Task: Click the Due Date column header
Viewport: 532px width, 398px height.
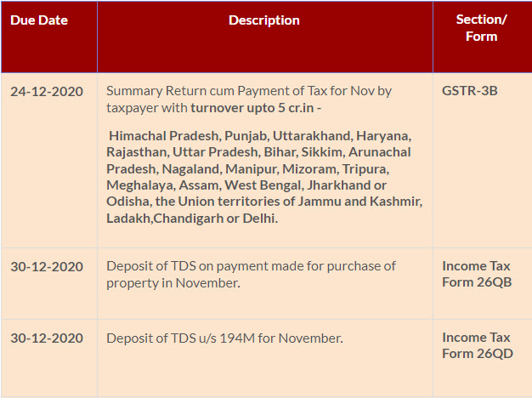Action: click(39, 20)
